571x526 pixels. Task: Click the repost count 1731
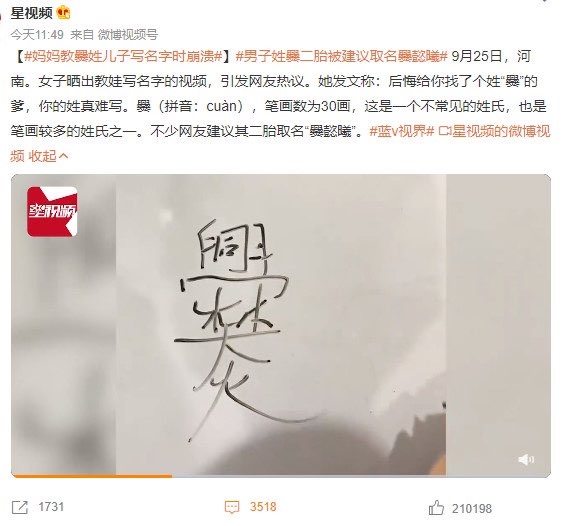[x=51, y=507]
